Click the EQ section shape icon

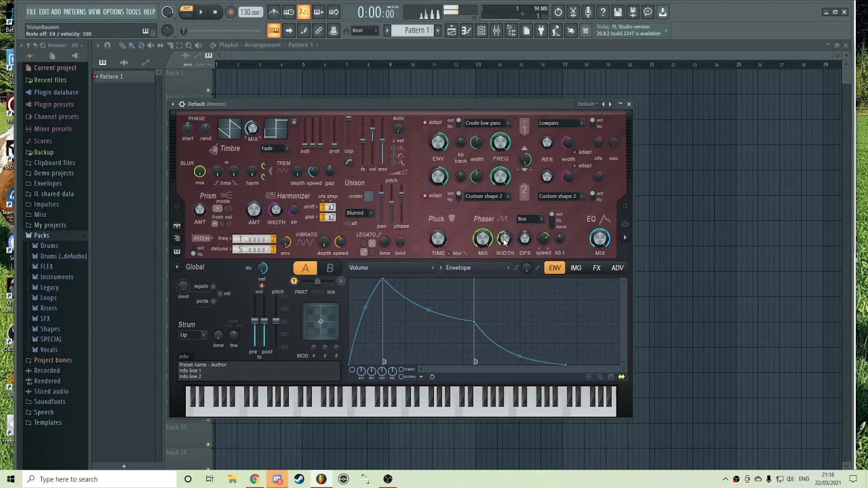click(605, 219)
